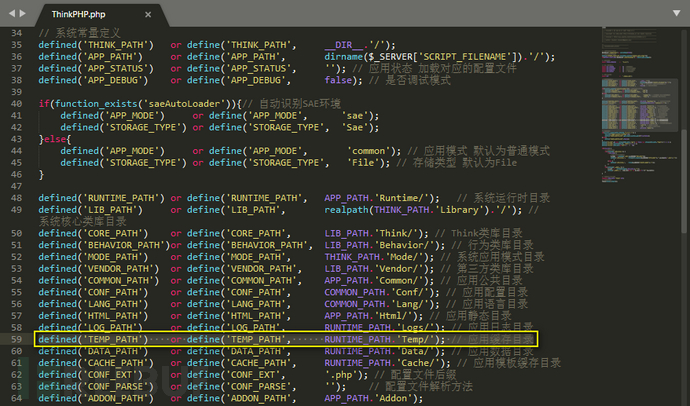This screenshot has height=406, width=690.
Task: Click 'Data/' string on line 60
Action: pyautogui.click(x=415, y=351)
